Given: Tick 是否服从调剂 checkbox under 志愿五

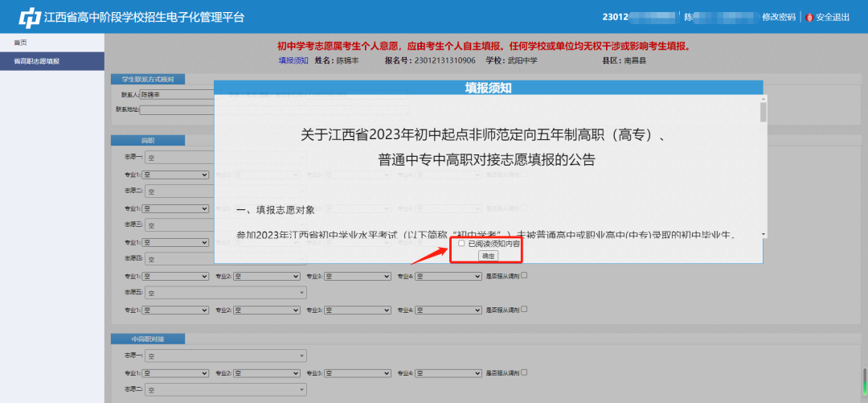Looking at the screenshot, I should 524,309.
